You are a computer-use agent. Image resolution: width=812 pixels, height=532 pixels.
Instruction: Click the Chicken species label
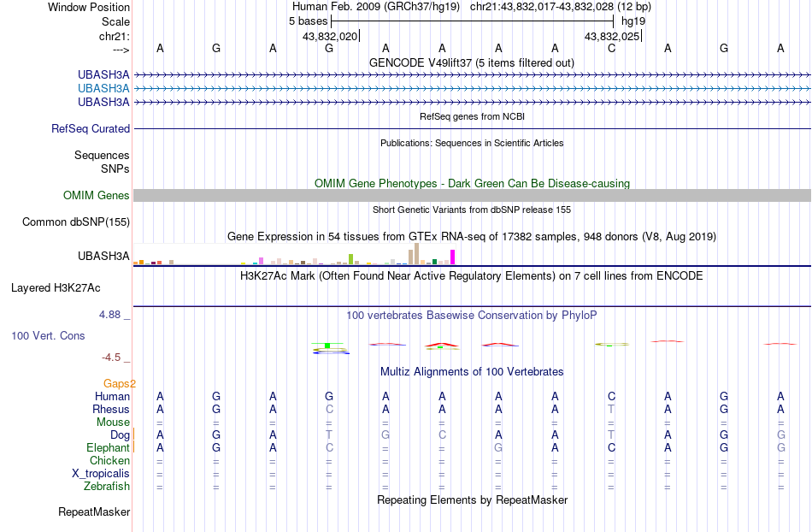109,460
